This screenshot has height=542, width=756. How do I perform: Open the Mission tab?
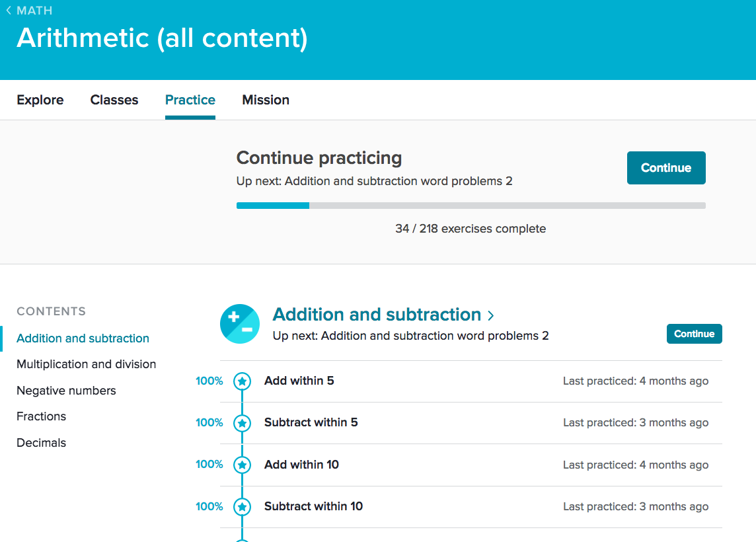click(x=266, y=100)
